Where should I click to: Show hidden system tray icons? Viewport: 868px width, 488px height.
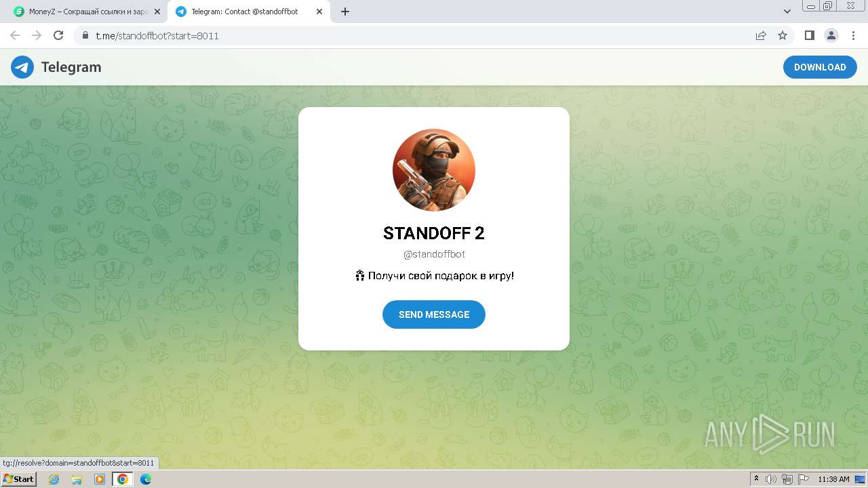[756, 479]
